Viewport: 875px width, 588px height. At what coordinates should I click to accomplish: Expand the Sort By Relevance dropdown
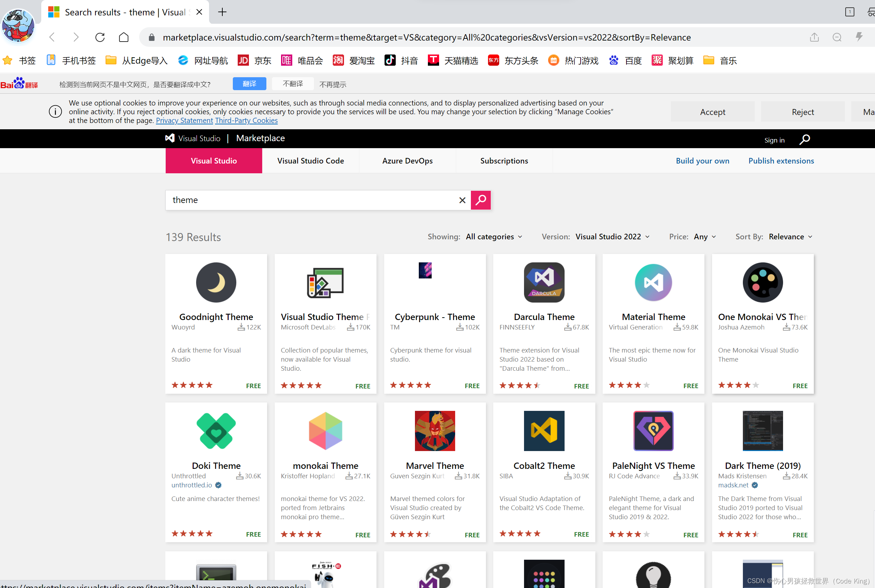tap(790, 237)
